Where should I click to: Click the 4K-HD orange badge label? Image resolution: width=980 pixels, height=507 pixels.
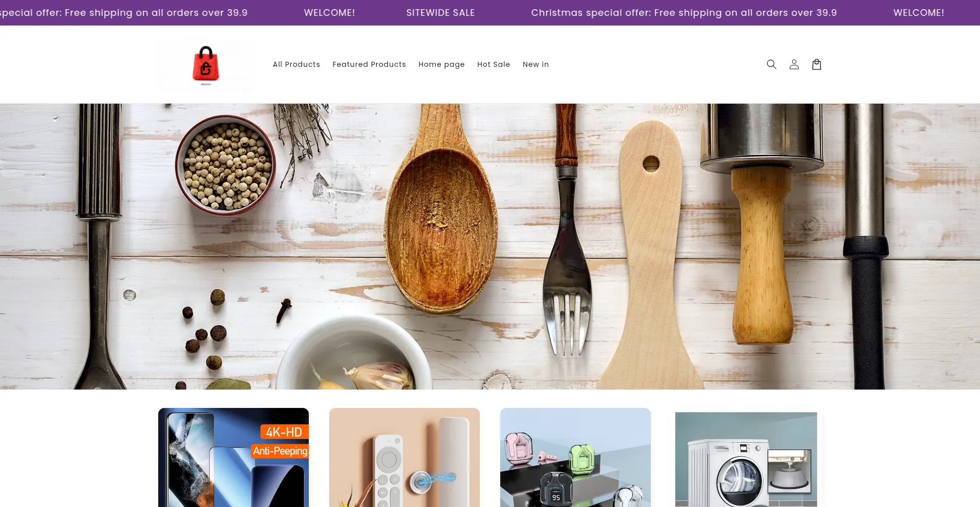coord(284,432)
